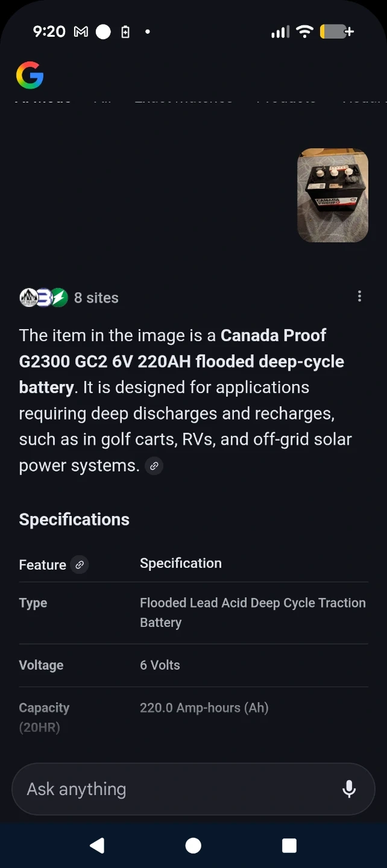
Task: Tap the Google logo
Action: [30, 75]
